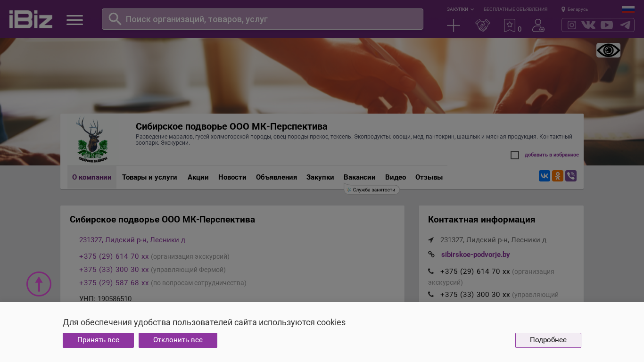Open the Новости tab
The image size is (644, 362).
(232, 177)
